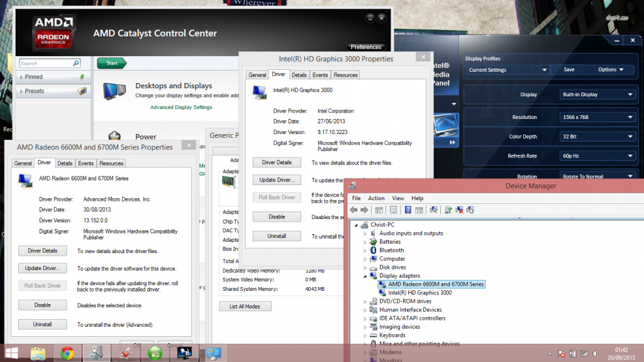The image size is (644, 362).
Task: Open File menu in Device Manager
Action: 356,198
